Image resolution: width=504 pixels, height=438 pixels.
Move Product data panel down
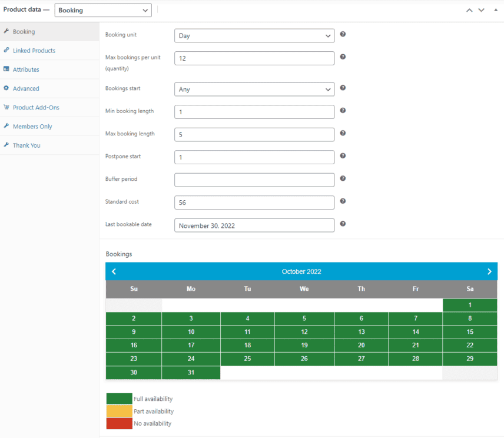pyautogui.click(x=481, y=10)
